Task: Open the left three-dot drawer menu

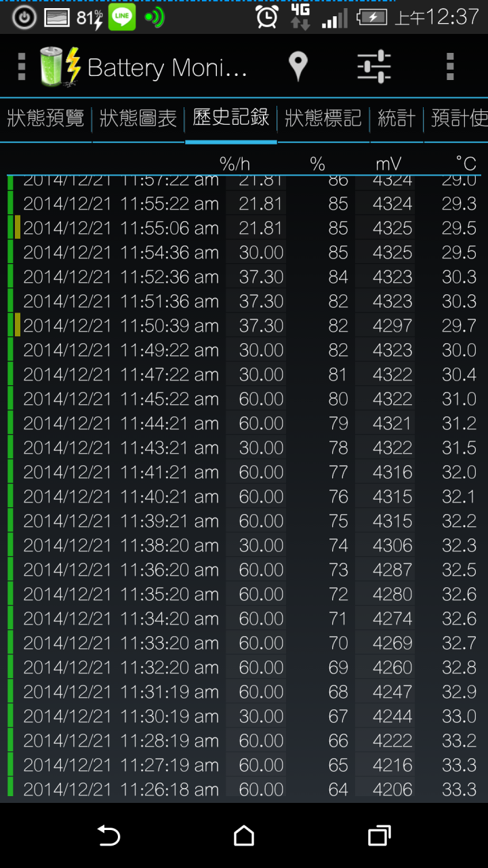Action: click(21, 66)
